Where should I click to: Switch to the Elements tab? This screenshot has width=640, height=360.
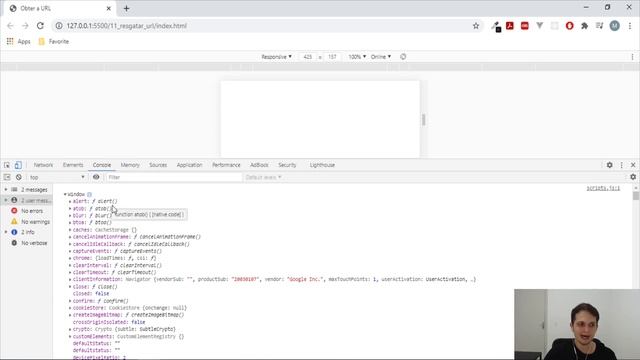[x=73, y=165]
